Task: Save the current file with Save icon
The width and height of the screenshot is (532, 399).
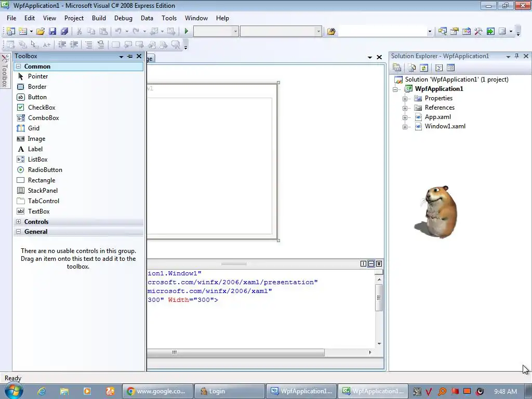Action: pos(52,31)
